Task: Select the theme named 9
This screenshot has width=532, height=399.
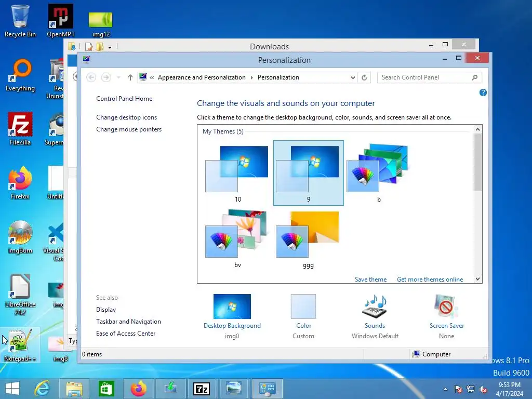Action: point(309,173)
